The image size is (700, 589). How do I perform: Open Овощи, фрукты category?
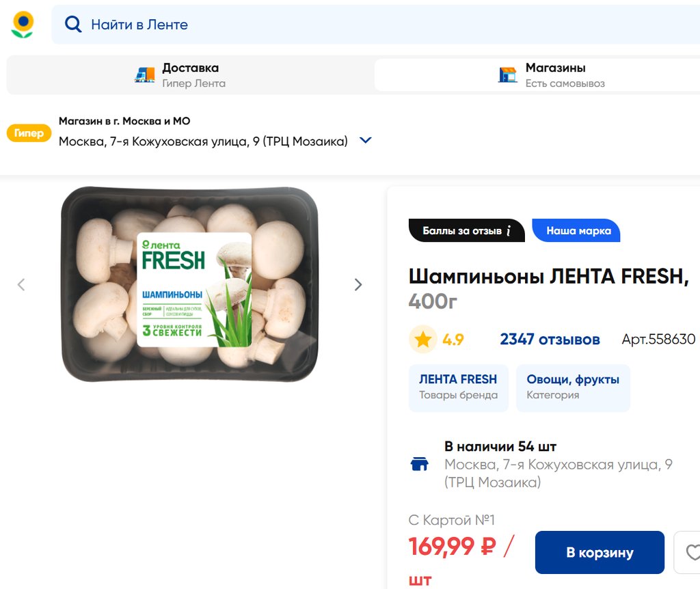click(573, 387)
